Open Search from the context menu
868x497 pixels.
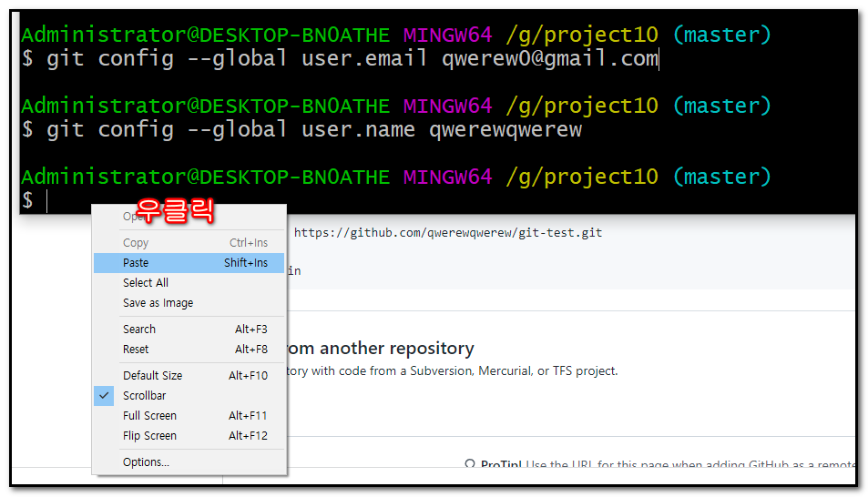point(139,329)
